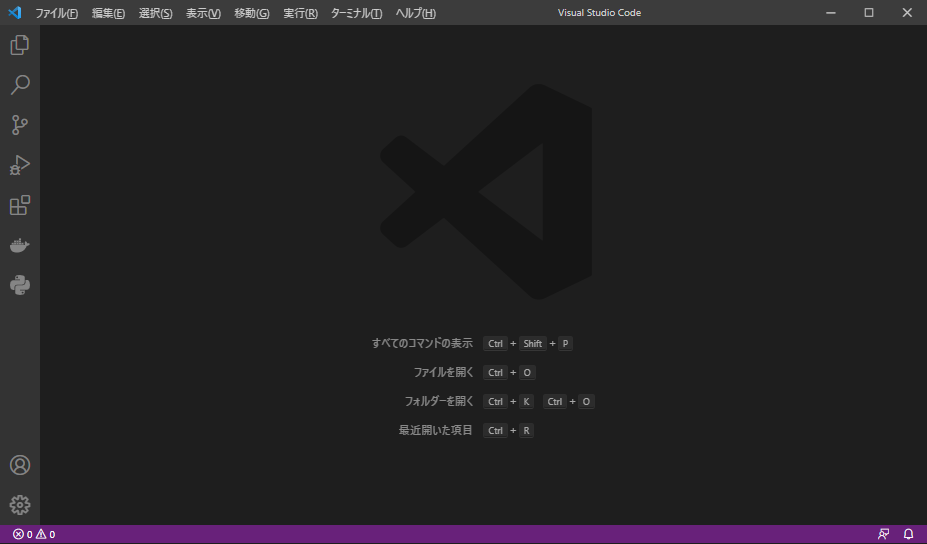
Task: Open the 表示(V) menu
Action: coord(203,13)
